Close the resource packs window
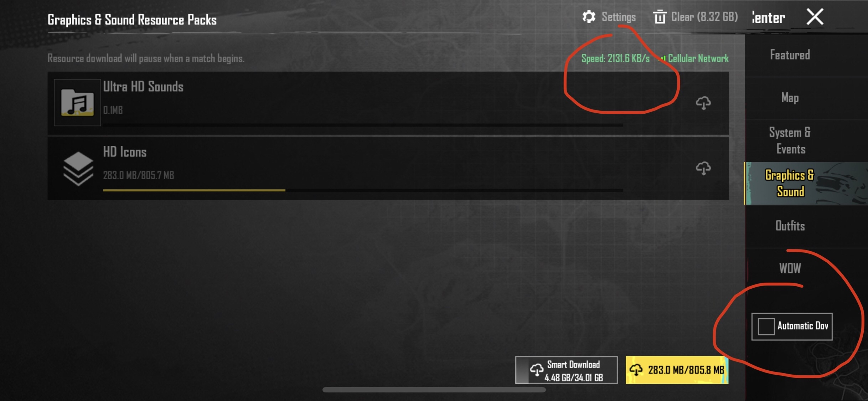 815,17
